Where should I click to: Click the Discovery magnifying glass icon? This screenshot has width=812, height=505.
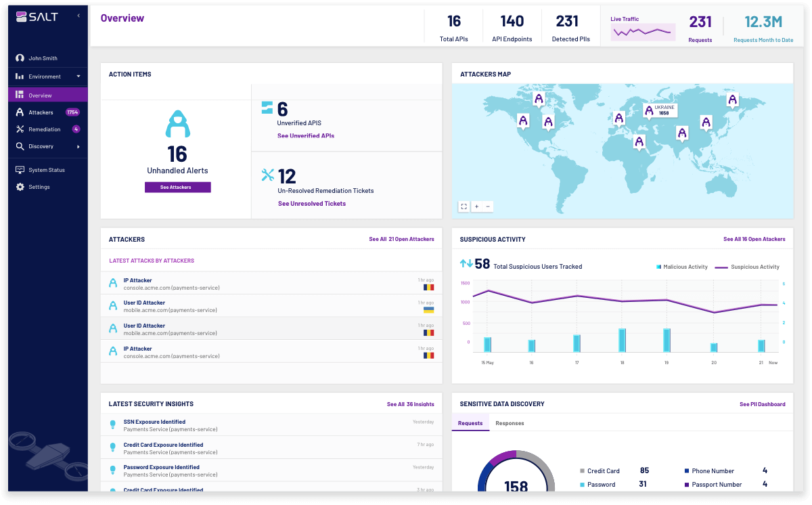20,146
